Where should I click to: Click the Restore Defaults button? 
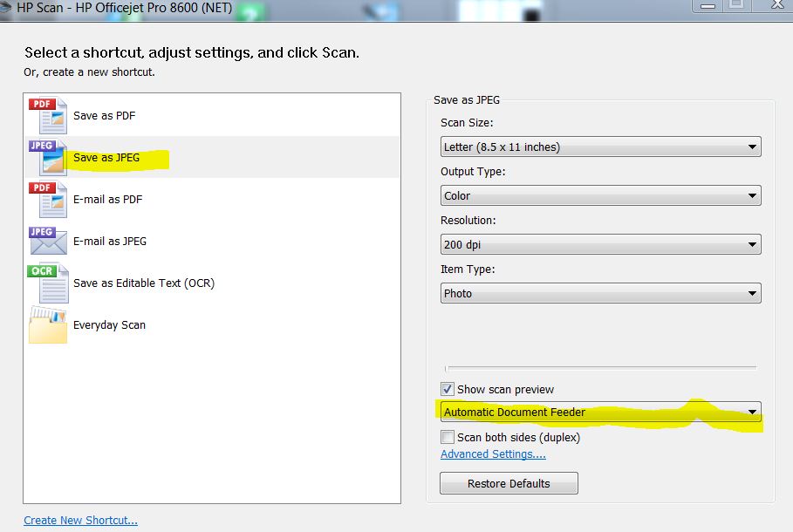pos(509,483)
